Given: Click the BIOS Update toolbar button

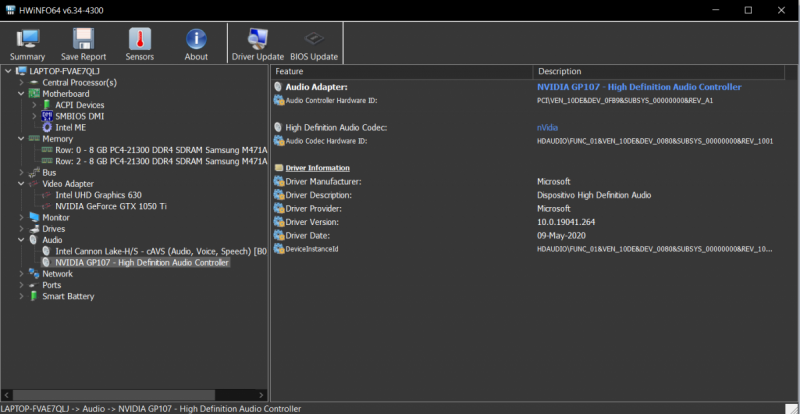Looking at the screenshot, I should coord(314,45).
